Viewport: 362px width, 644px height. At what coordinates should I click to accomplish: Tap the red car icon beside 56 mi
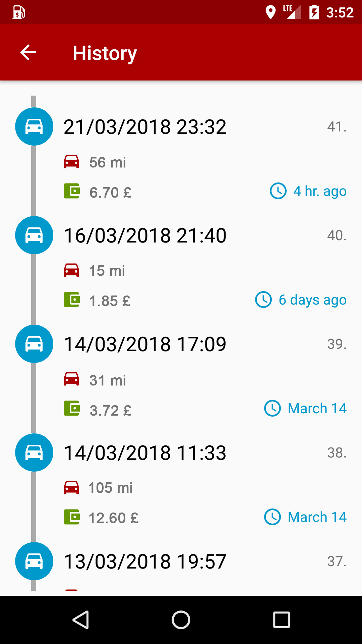[x=71, y=162]
